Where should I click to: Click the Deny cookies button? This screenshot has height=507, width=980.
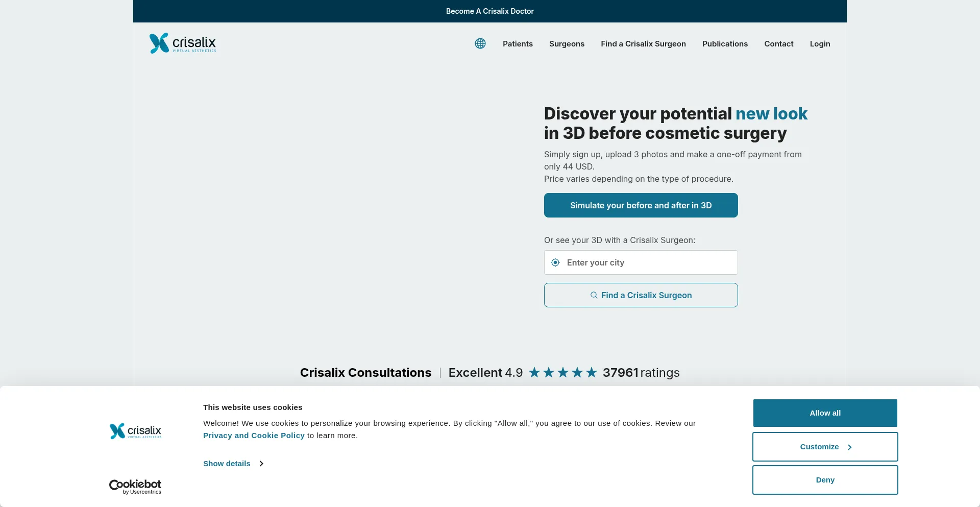[825, 480]
